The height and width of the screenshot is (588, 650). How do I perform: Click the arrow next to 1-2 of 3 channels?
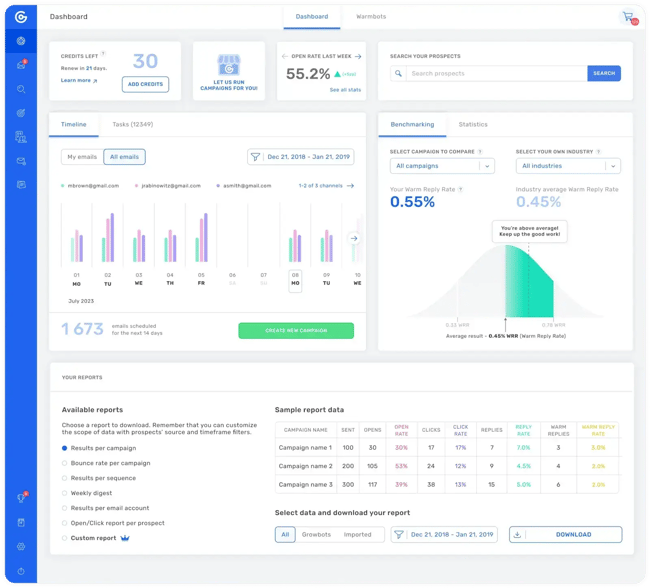coord(350,186)
